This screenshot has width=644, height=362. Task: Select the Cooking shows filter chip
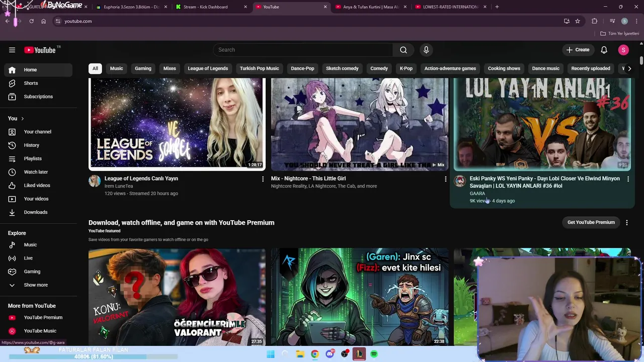pyautogui.click(x=504, y=68)
